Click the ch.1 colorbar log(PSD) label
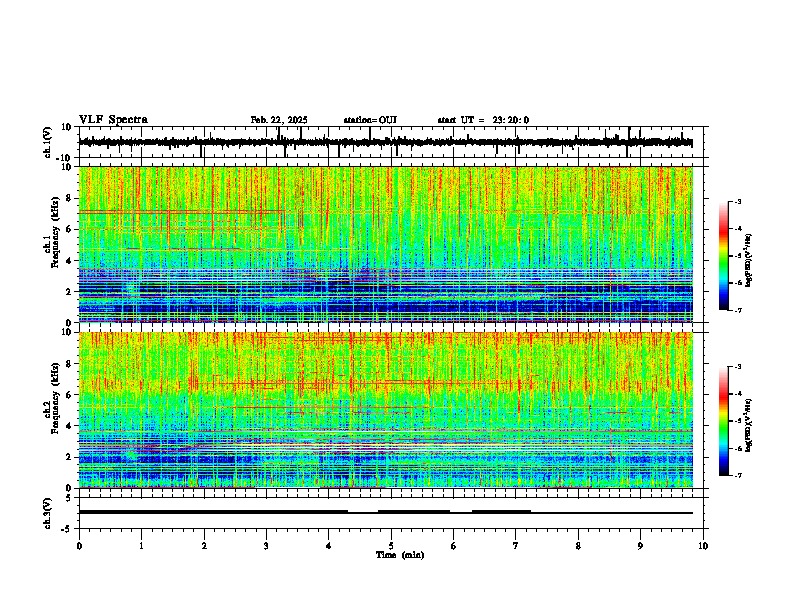 coord(748,261)
